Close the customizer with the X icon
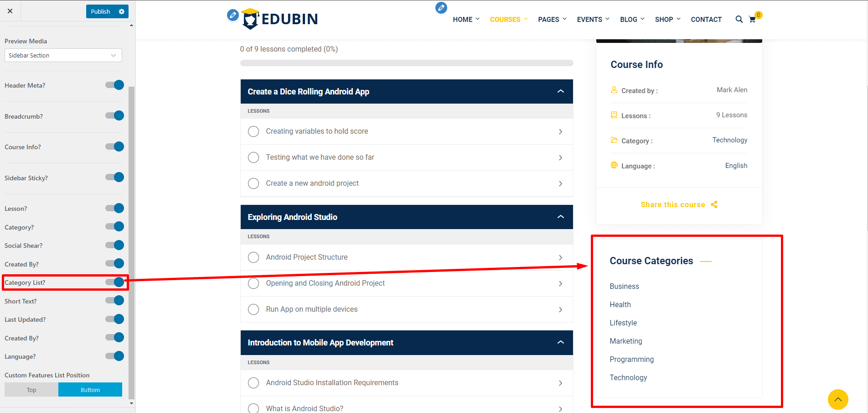 (x=10, y=11)
